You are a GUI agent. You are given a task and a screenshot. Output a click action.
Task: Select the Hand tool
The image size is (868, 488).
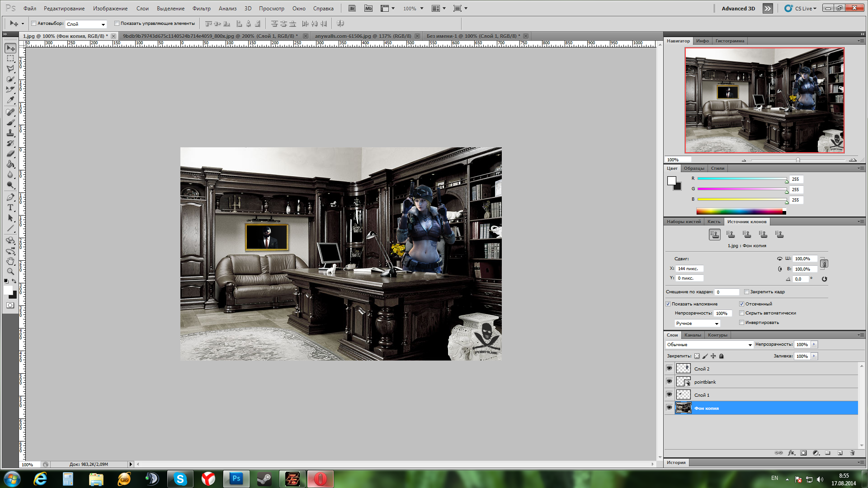(x=10, y=261)
